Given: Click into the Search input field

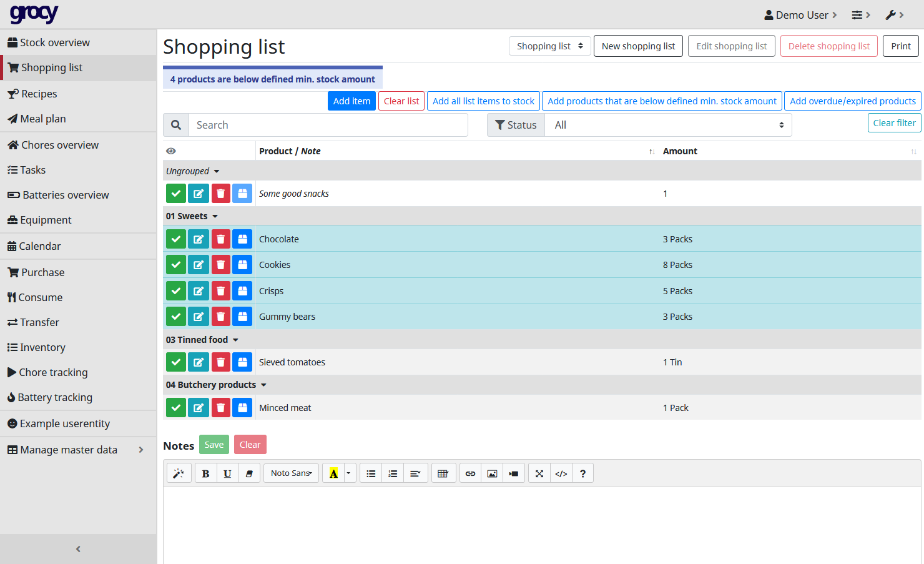Looking at the screenshot, I should point(328,125).
